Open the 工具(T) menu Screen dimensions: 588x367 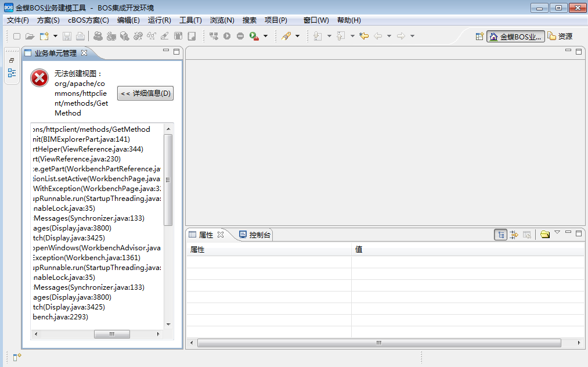point(190,20)
